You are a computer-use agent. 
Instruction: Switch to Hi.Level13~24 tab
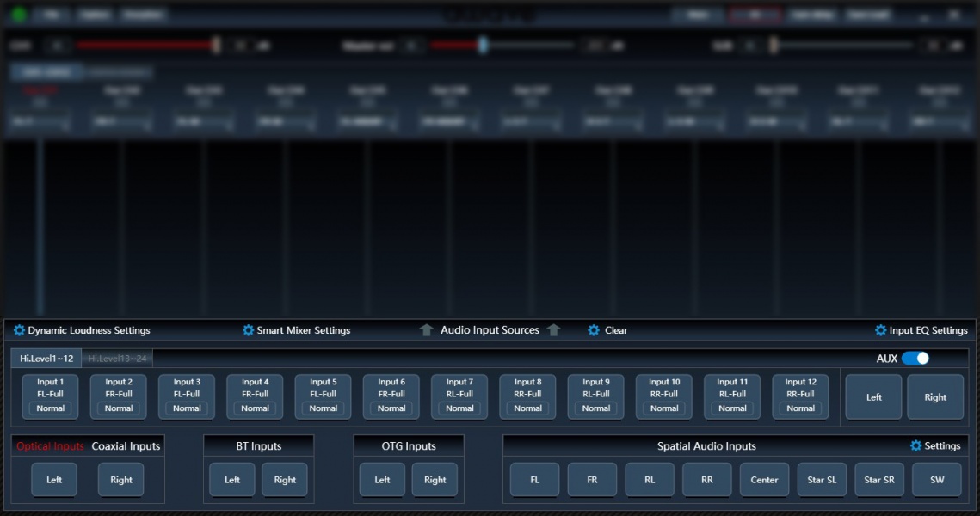[117, 358]
